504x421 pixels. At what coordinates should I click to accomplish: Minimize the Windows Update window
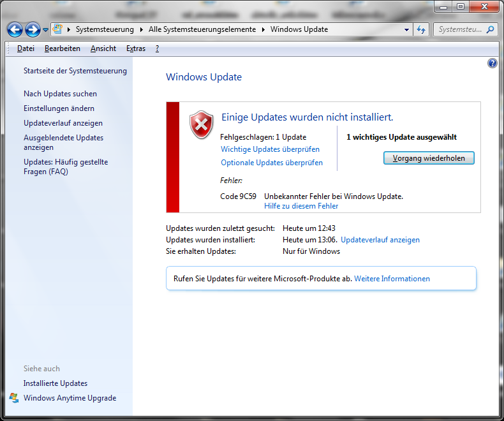point(443,6)
